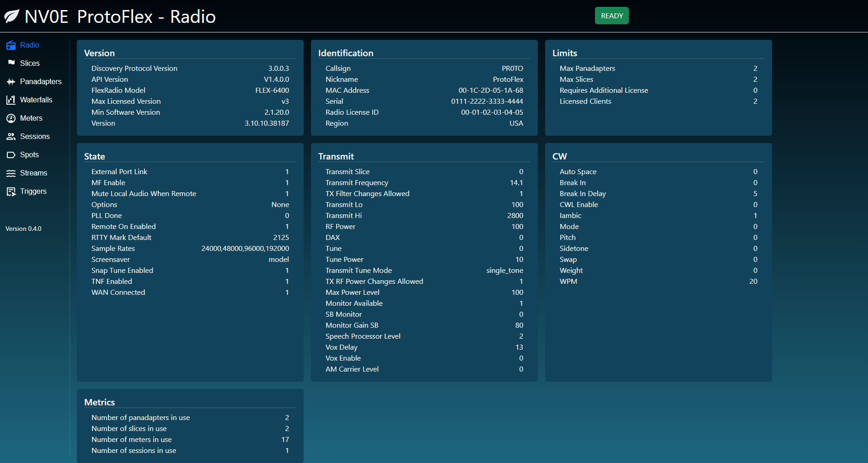Click the Sessions people icon
Screen dimensions: 868x463
point(11,136)
